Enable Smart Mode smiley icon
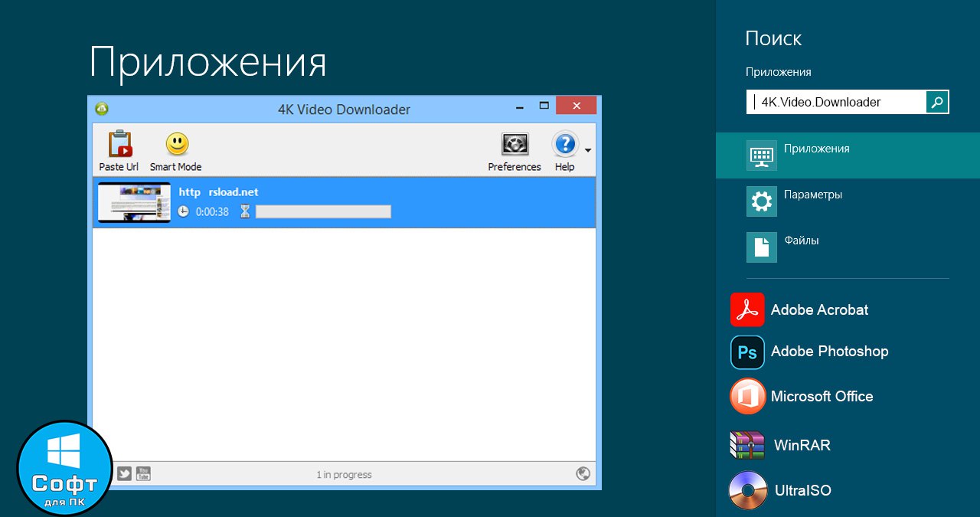The width and height of the screenshot is (980, 517). [177, 144]
